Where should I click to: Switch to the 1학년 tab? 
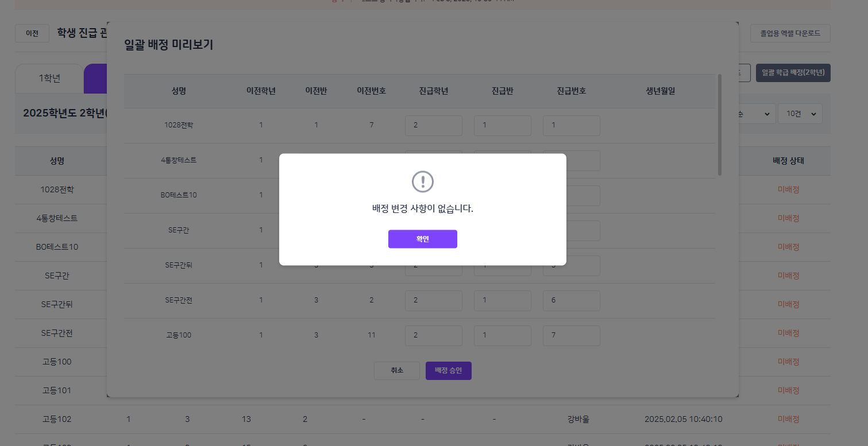(49, 79)
